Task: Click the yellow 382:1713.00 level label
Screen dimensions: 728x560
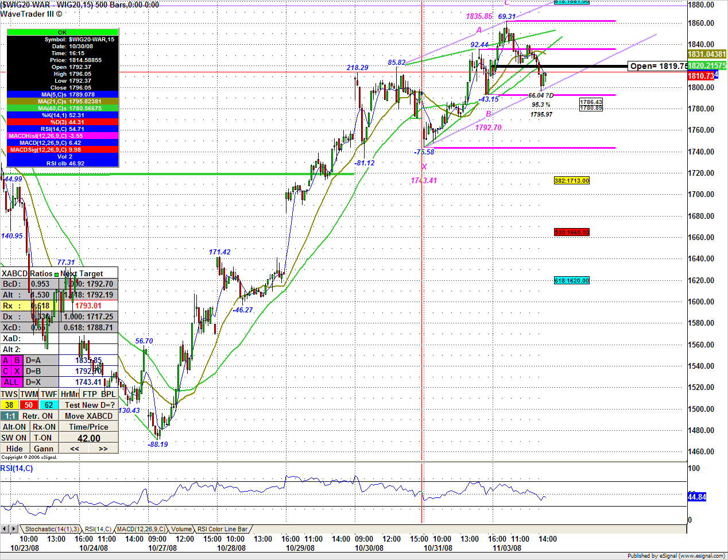Action: (572, 180)
